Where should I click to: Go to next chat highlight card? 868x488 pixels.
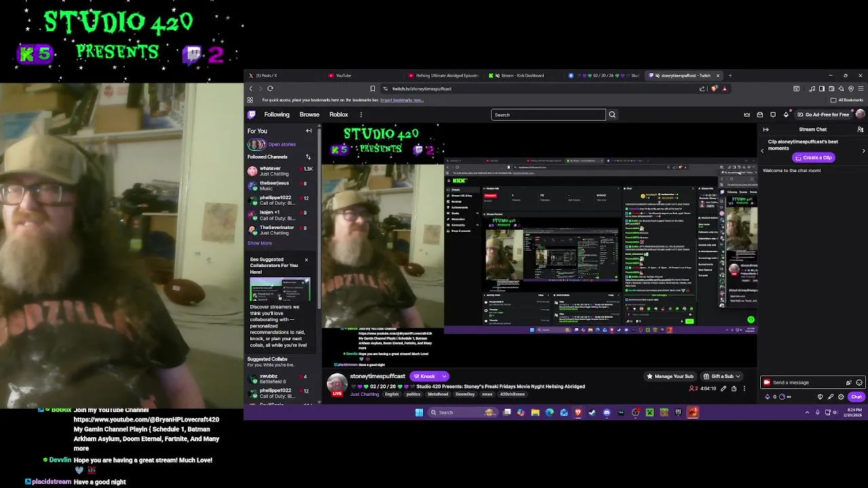[863, 150]
